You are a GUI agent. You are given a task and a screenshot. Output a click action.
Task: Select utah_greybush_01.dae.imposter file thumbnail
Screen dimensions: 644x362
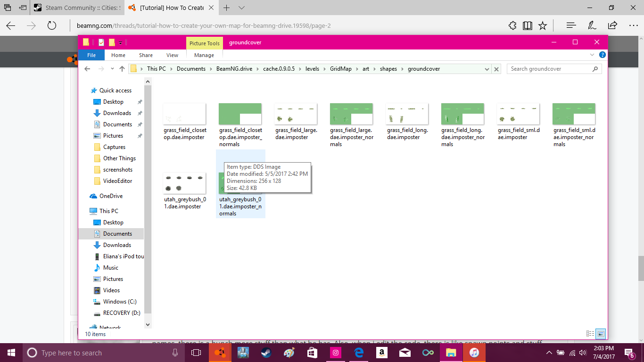click(184, 183)
